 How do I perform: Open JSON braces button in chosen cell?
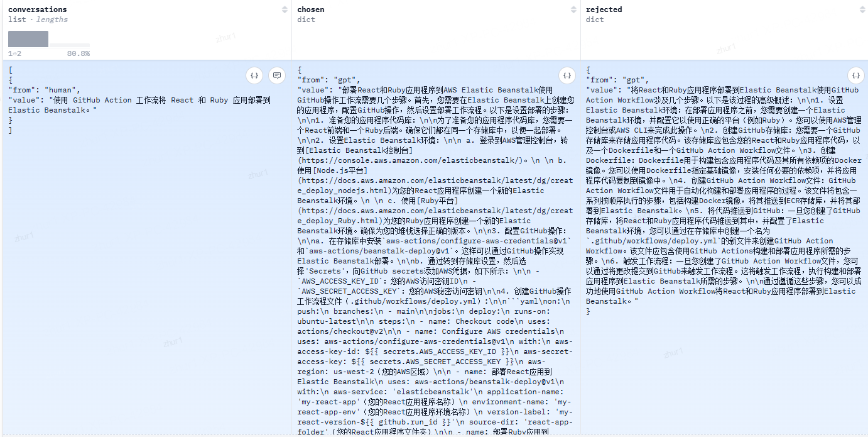[567, 75]
